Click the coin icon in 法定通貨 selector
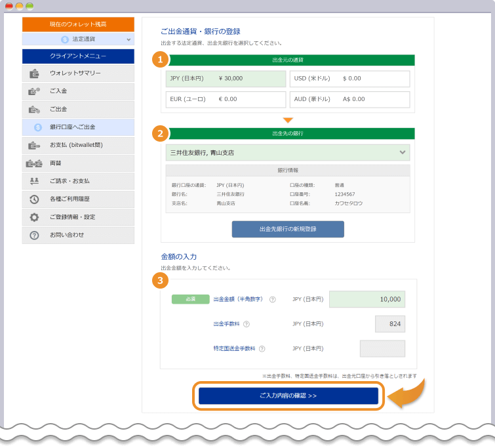This screenshot has width=495, height=448. 65,39
